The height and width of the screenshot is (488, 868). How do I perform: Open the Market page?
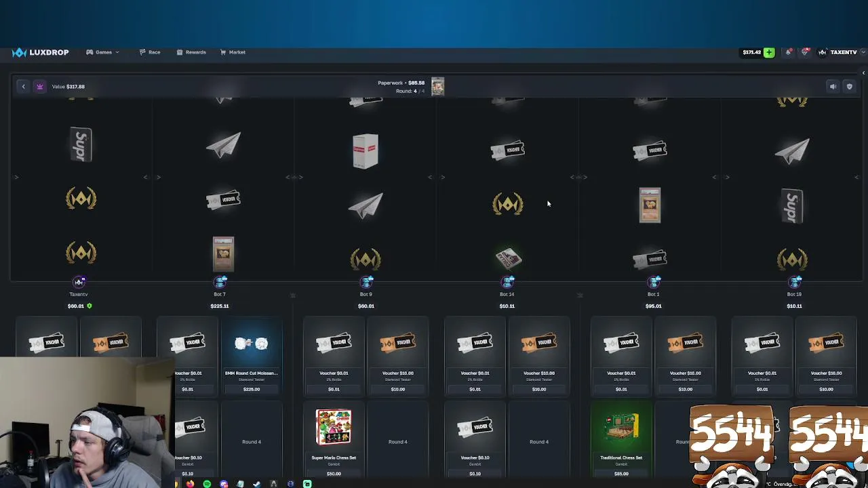(x=233, y=52)
